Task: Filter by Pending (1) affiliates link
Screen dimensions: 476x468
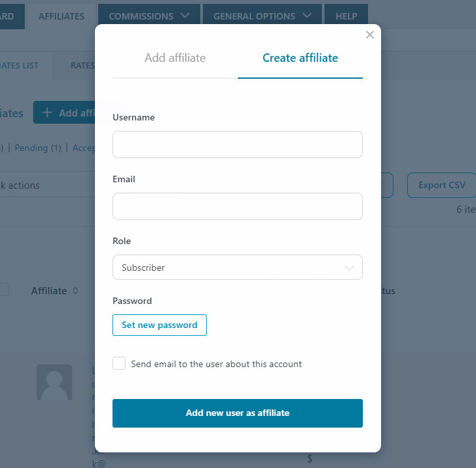Action: 38,148
